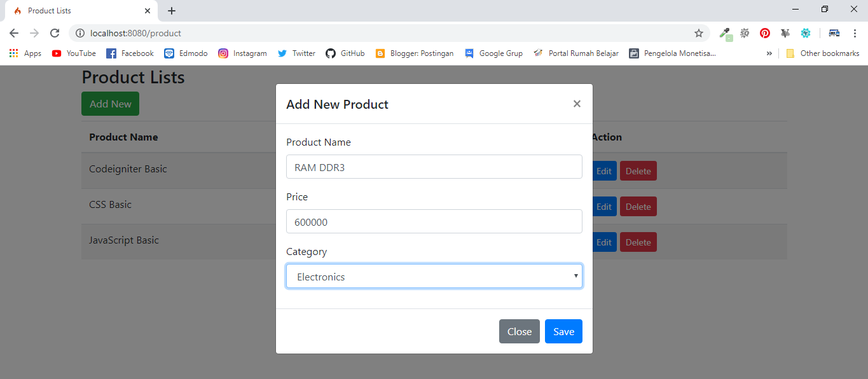
Task: Reload the localhost product page
Action: (55, 33)
